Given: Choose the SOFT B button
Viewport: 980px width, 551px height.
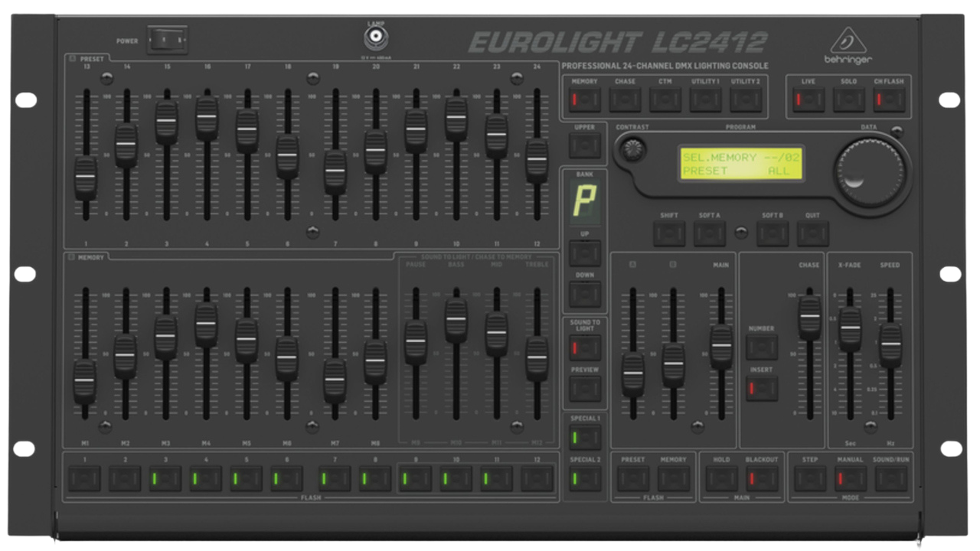Looking at the screenshot, I should (773, 233).
